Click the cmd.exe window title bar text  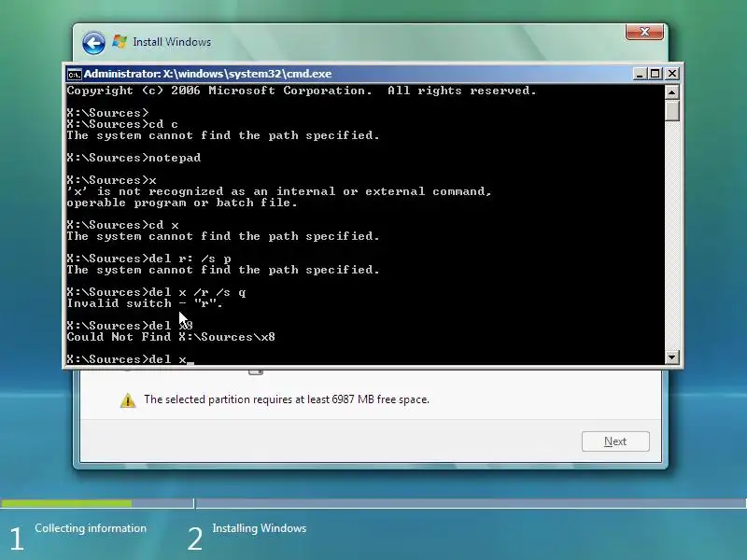tap(207, 74)
